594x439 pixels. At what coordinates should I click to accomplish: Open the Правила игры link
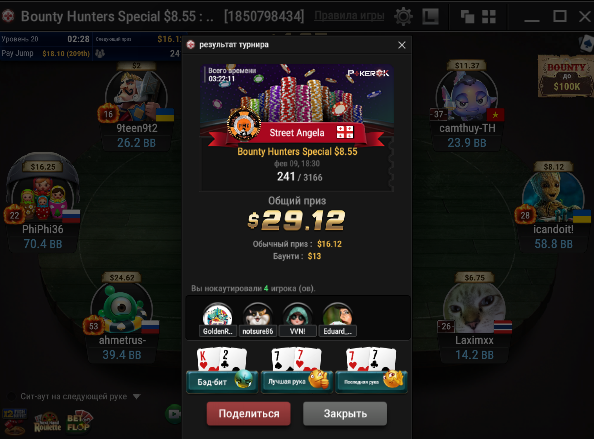[x=349, y=16]
